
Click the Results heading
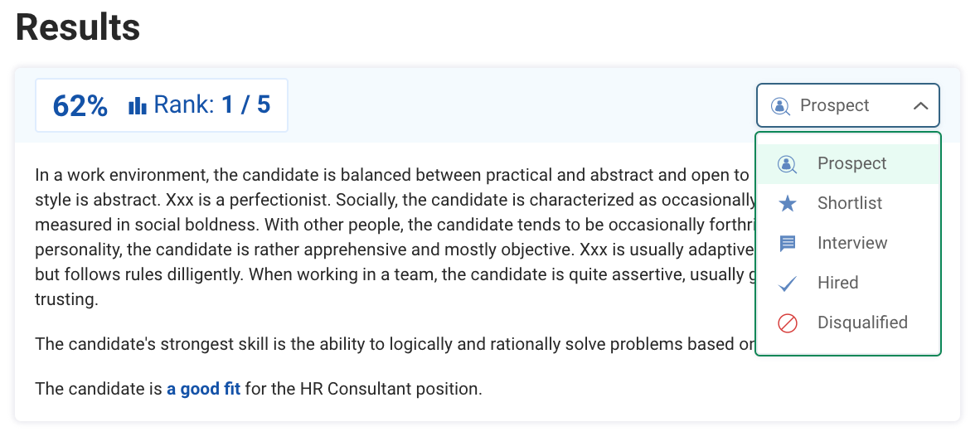78,28
